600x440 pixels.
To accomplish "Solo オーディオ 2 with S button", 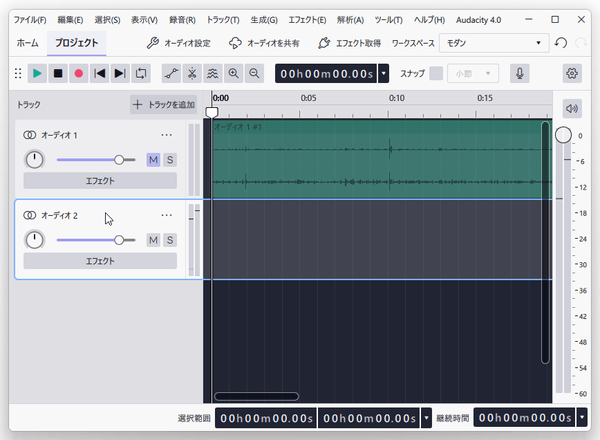I will pyautogui.click(x=170, y=240).
